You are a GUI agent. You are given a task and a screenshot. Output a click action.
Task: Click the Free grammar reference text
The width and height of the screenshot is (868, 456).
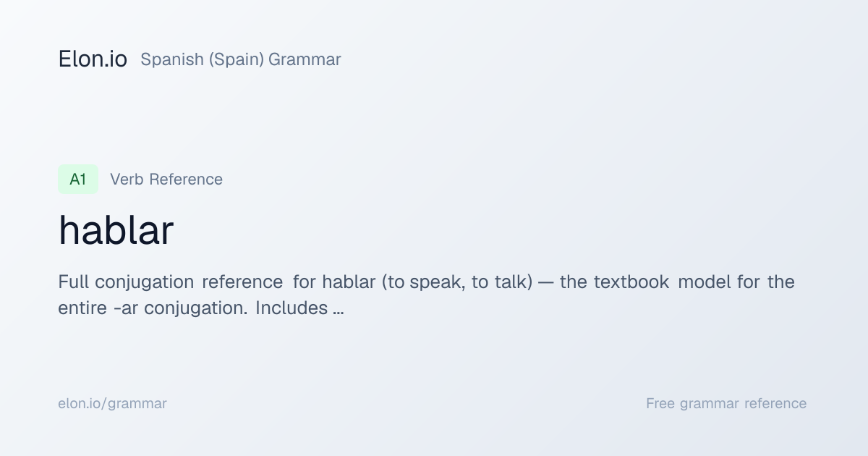click(x=726, y=403)
